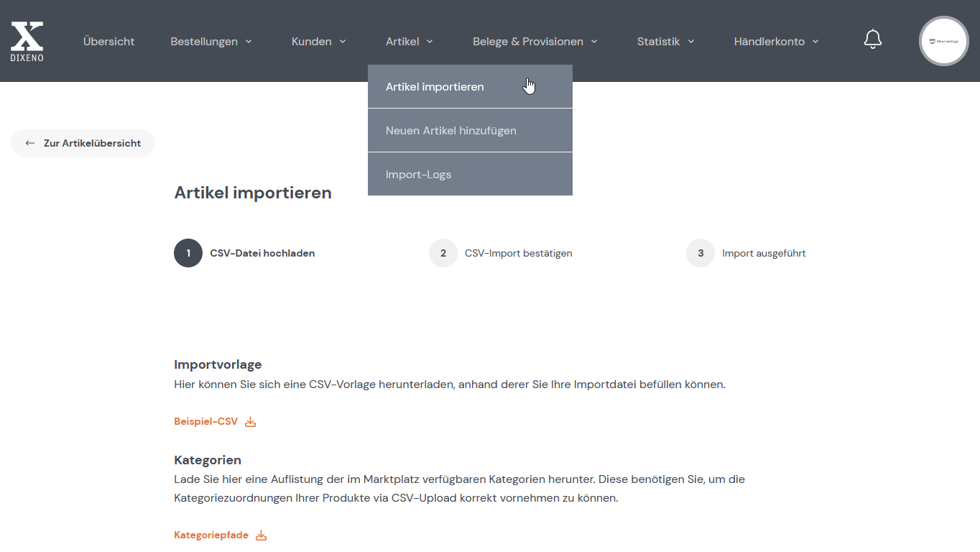Click the back arrow in Zur Artikelübersicht
Image resolution: width=980 pixels, height=552 pixels.
point(30,143)
